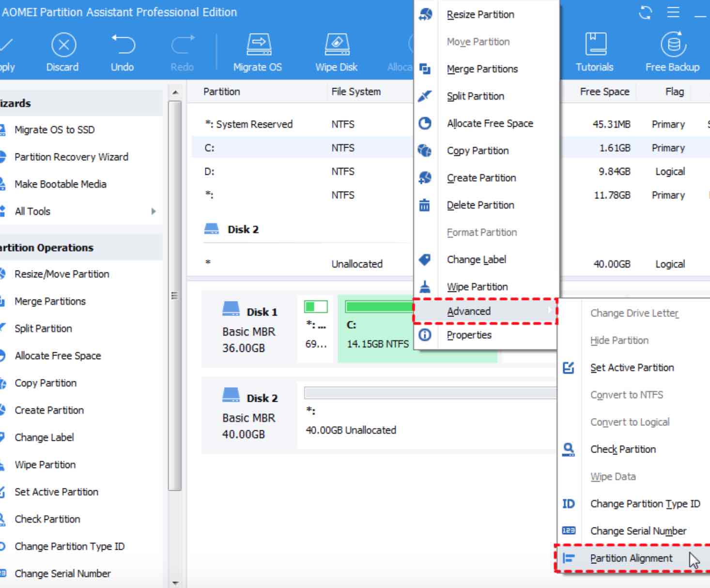The width and height of the screenshot is (710, 588).
Task: Expand the All Tools arrow in sidebar
Action: 154,211
